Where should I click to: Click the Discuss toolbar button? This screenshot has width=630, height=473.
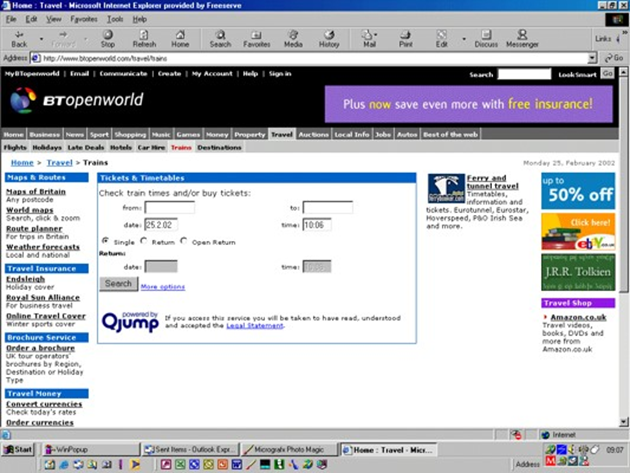pyautogui.click(x=486, y=39)
